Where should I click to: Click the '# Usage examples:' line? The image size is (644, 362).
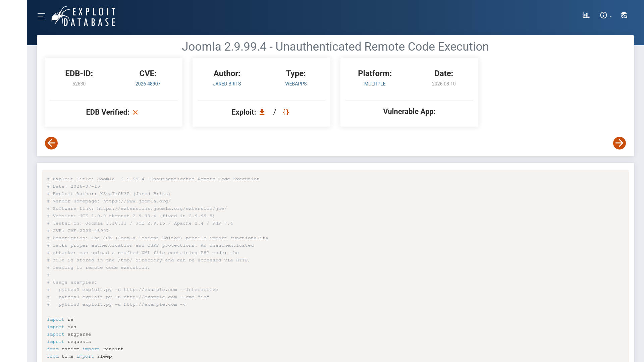(x=72, y=282)
